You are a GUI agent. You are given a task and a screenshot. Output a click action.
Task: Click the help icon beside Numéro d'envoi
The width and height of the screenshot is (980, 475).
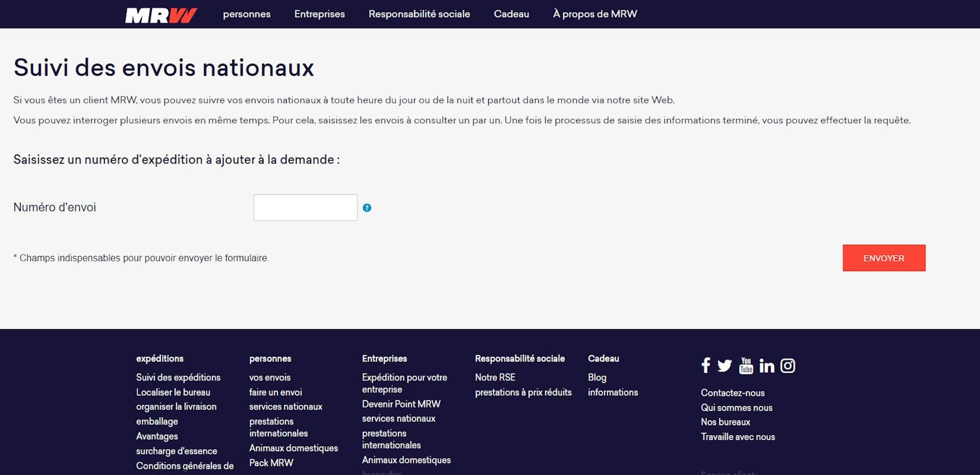tap(367, 207)
